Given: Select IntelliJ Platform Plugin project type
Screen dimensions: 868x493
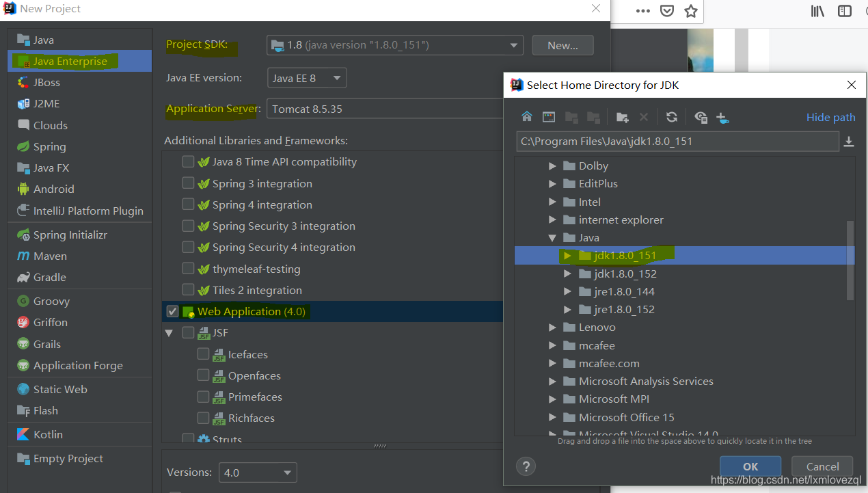Looking at the screenshot, I should point(80,211).
